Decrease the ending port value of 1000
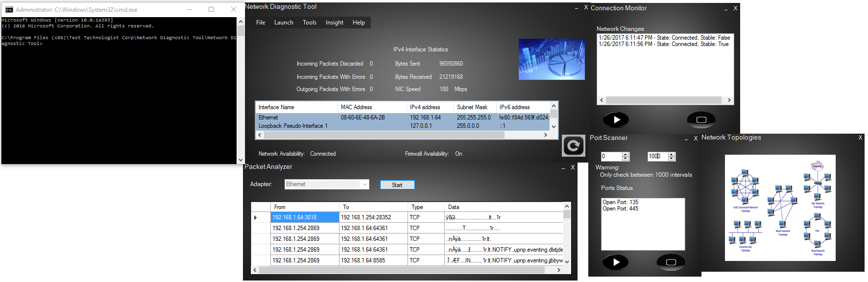 click(672, 159)
